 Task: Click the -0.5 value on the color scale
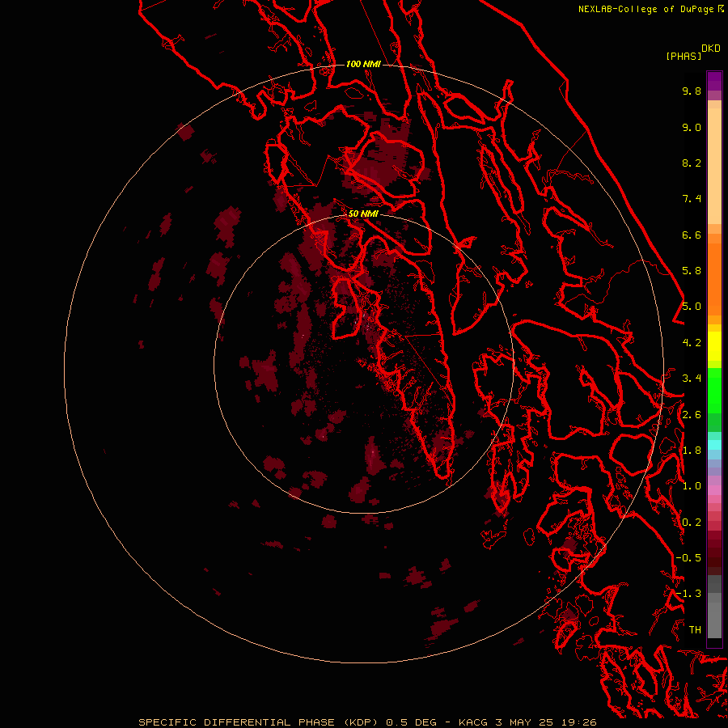point(688,557)
